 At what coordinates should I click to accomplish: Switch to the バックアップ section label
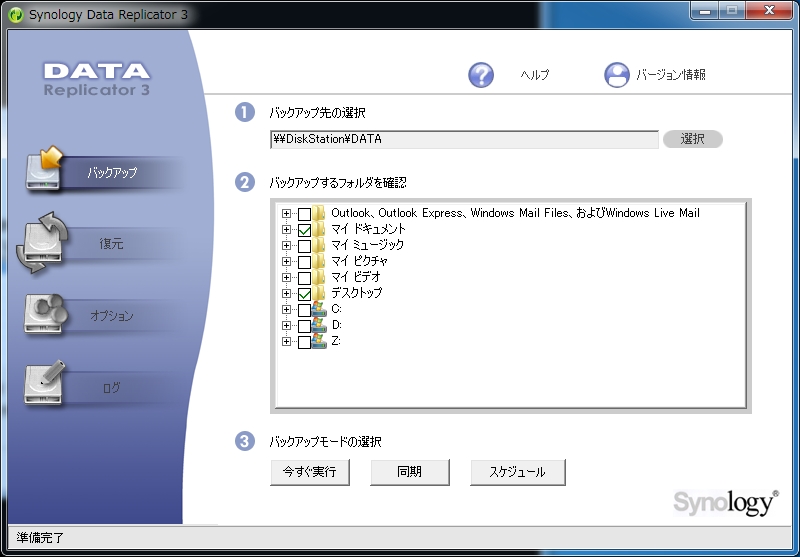[112, 172]
